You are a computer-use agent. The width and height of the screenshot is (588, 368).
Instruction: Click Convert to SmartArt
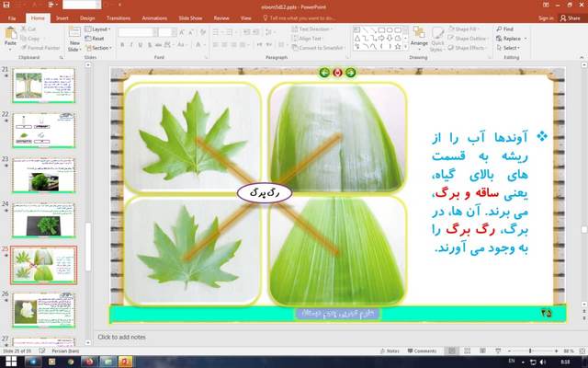click(x=318, y=48)
